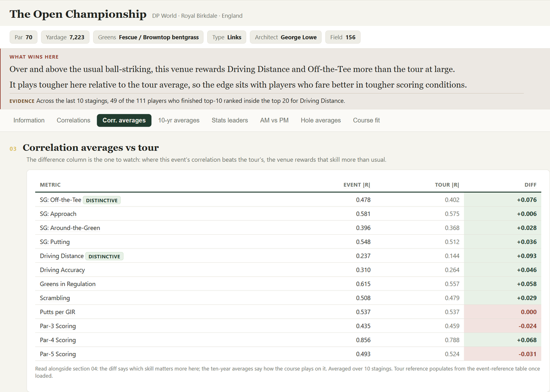
Task: Select the Corr. averages tab
Action: click(124, 120)
